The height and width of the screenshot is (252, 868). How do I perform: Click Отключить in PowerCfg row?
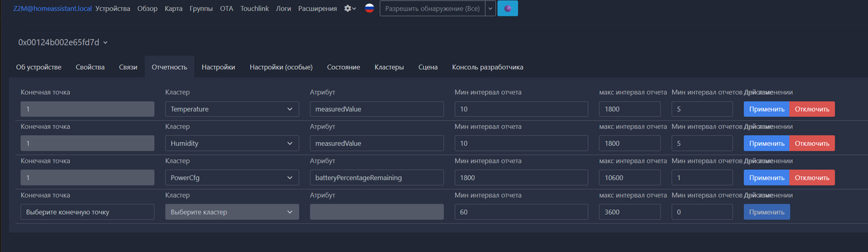812,177
